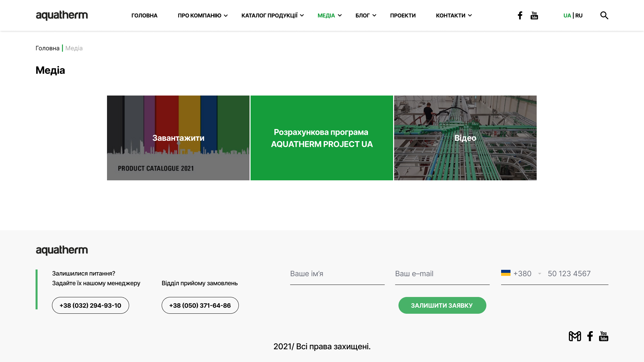The height and width of the screenshot is (362, 644).
Task: Expand the ПРО КОМПАНІЮ submenu chevron
Action: tap(226, 15)
